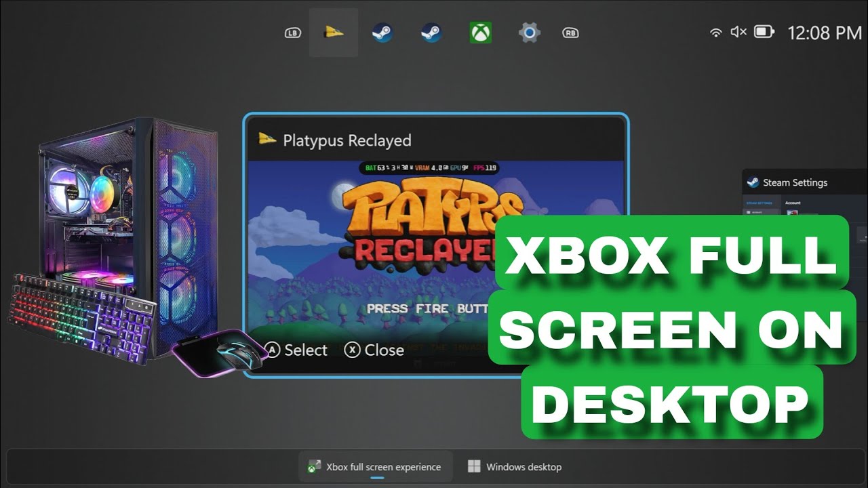Switch to Xbox full screen experience
The width and height of the screenshot is (868, 488).
click(x=376, y=466)
